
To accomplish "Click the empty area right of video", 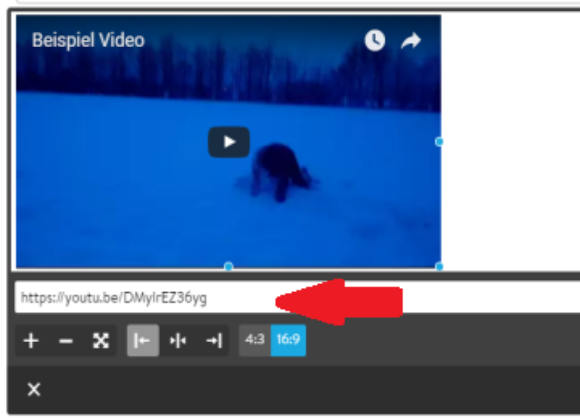I will [x=510, y=141].
